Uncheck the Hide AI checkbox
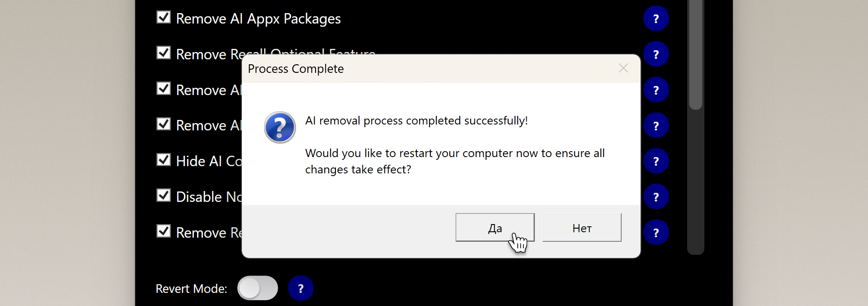 (163, 160)
